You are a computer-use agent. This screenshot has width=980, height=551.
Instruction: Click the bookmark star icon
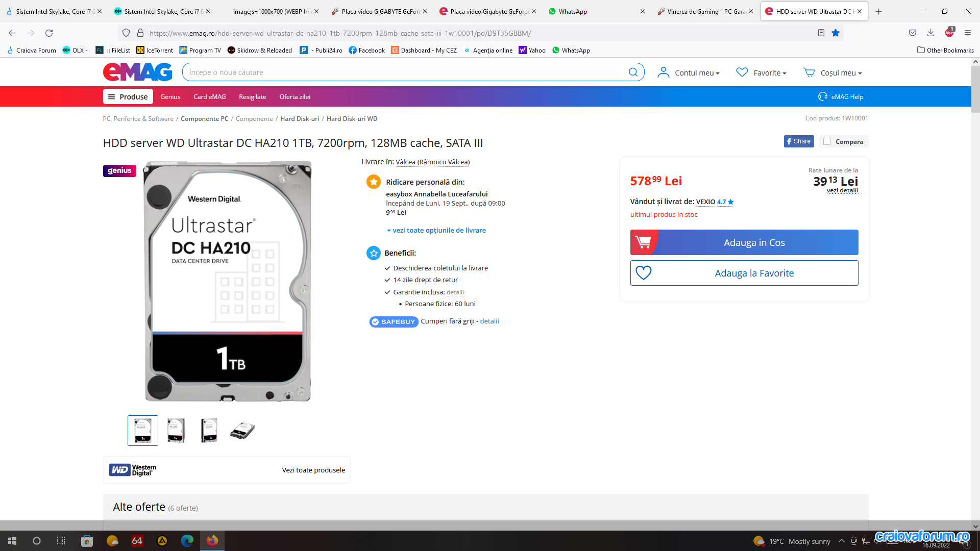(x=836, y=33)
